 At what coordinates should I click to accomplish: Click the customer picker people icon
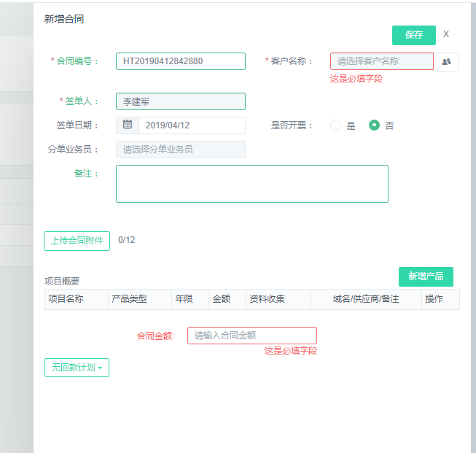pyautogui.click(x=446, y=62)
